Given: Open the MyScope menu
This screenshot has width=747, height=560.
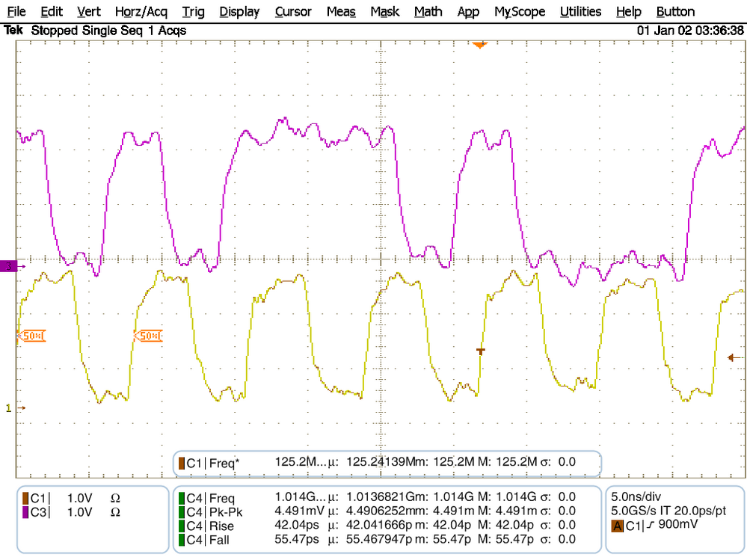Looking at the screenshot, I should point(519,11).
